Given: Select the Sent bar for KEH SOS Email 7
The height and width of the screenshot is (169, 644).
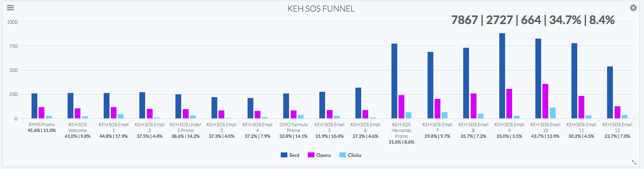Looking at the screenshot, I should click(430, 85).
